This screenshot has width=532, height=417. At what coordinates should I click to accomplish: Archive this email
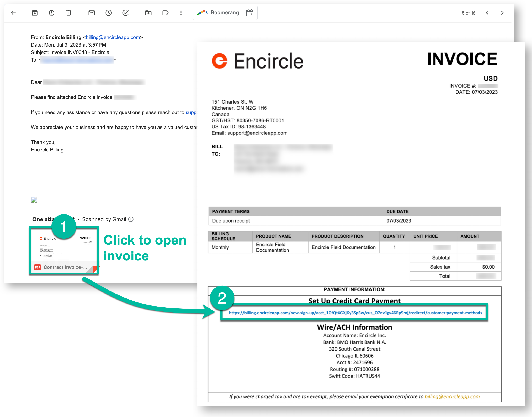[35, 13]
